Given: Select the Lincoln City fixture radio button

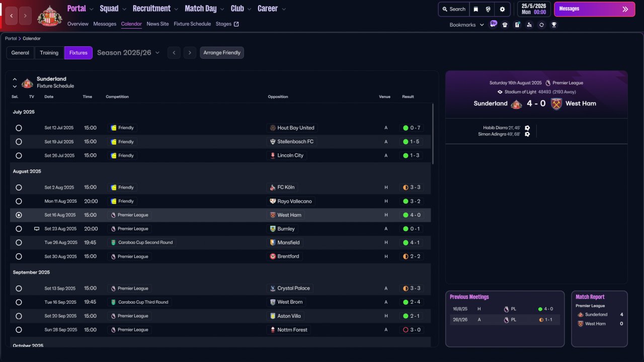Looking at the screenshot, I should (19, 156).
